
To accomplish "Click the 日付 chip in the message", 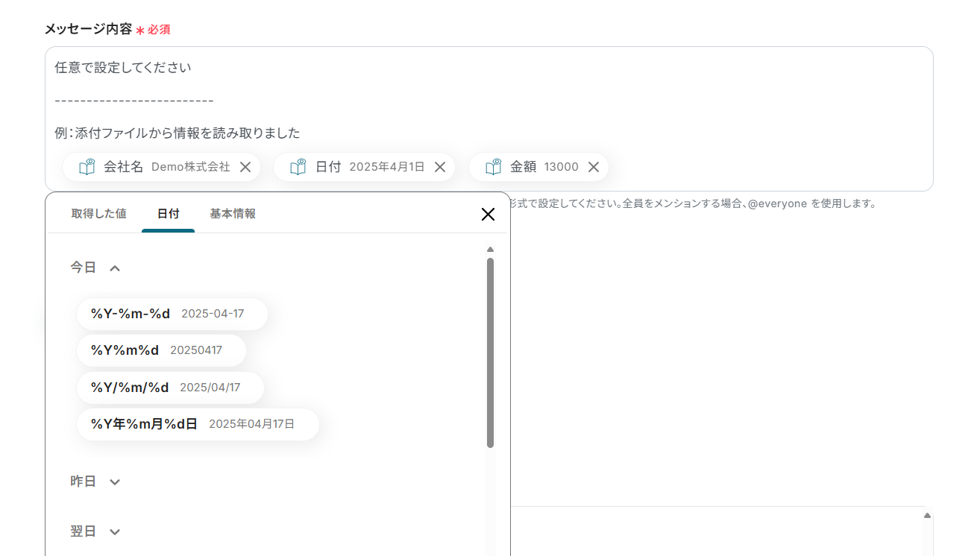I will point(364,167).
